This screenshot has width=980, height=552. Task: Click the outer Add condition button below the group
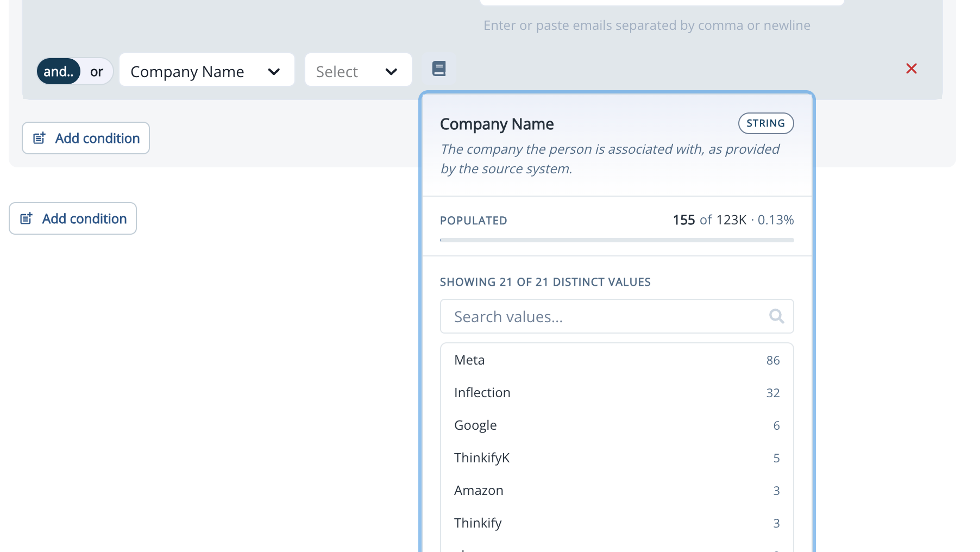73,218
